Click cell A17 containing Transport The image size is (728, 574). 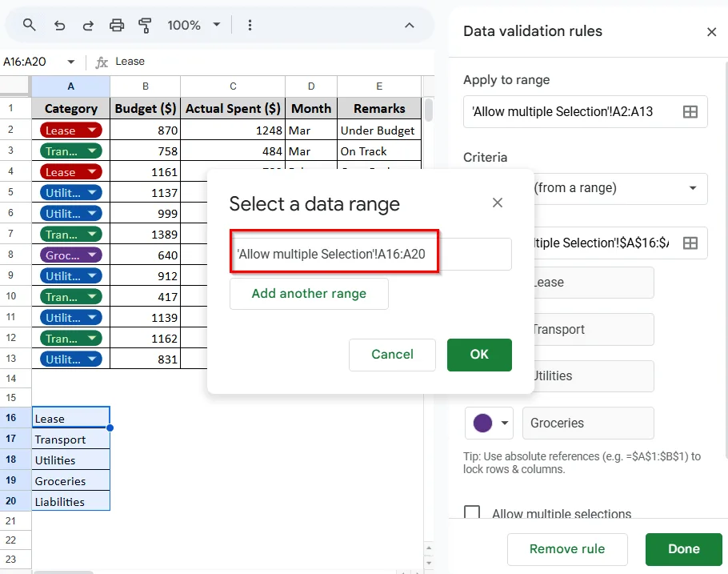click(x=71, y=440)
